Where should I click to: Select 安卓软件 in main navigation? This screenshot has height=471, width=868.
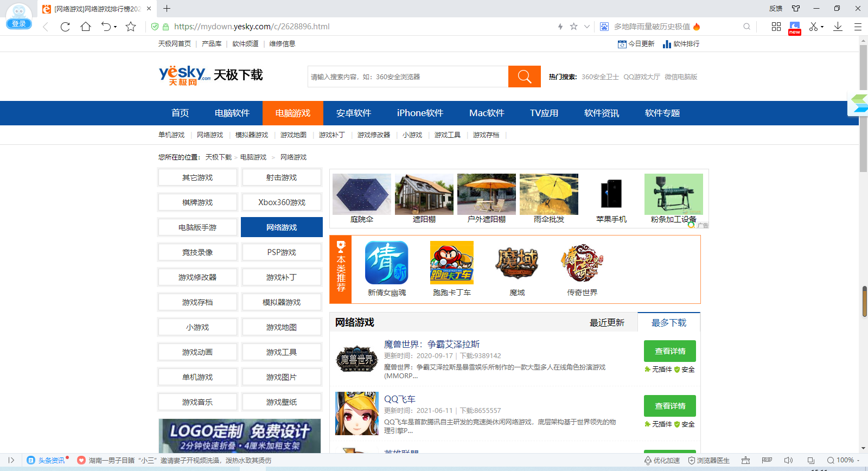(x=354, y=113)
